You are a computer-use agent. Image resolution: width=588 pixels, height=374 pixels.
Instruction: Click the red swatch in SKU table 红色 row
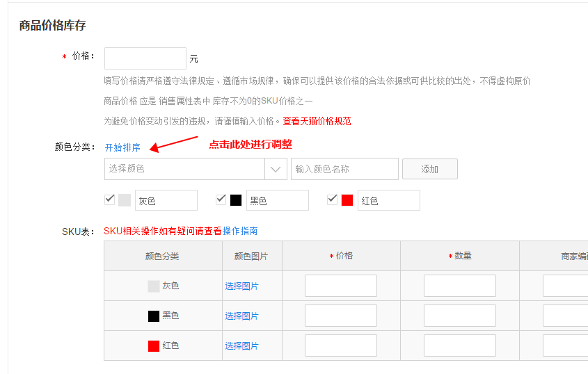coord(154,346)
